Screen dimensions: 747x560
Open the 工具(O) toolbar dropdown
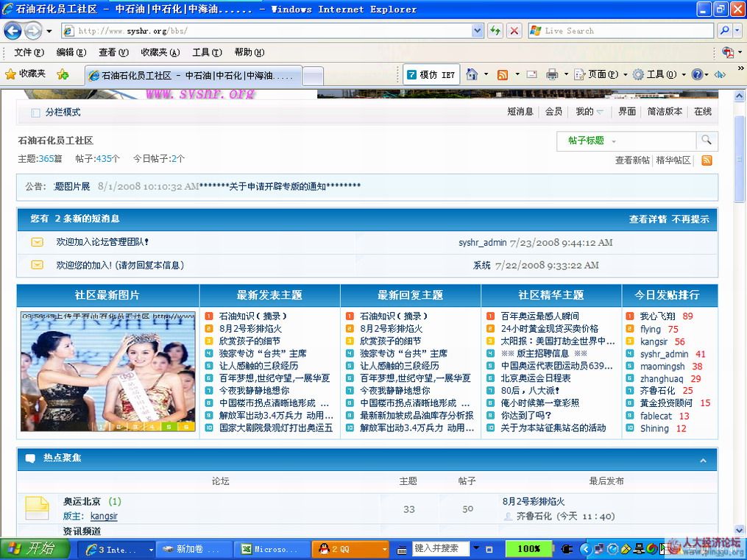[684, 75]
